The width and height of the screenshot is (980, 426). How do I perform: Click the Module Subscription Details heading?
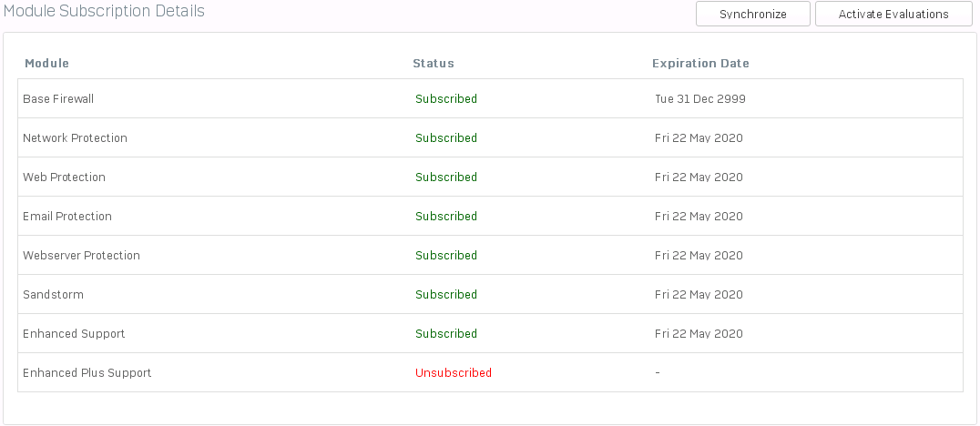click(x=104, y=11)
